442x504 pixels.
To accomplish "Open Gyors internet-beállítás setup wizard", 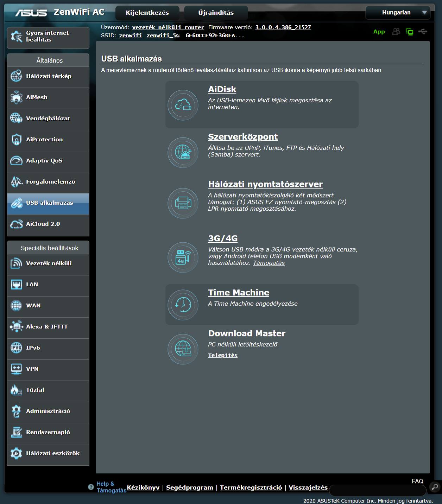I will (x=48, y=38).
